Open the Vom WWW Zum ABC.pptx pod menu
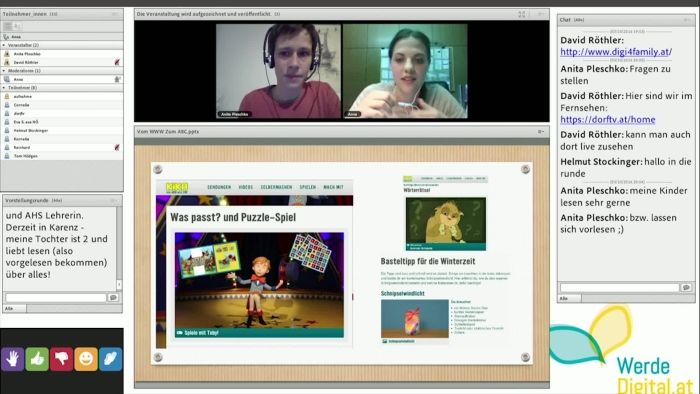Viewport: 700px width, 394px height. 541,132
